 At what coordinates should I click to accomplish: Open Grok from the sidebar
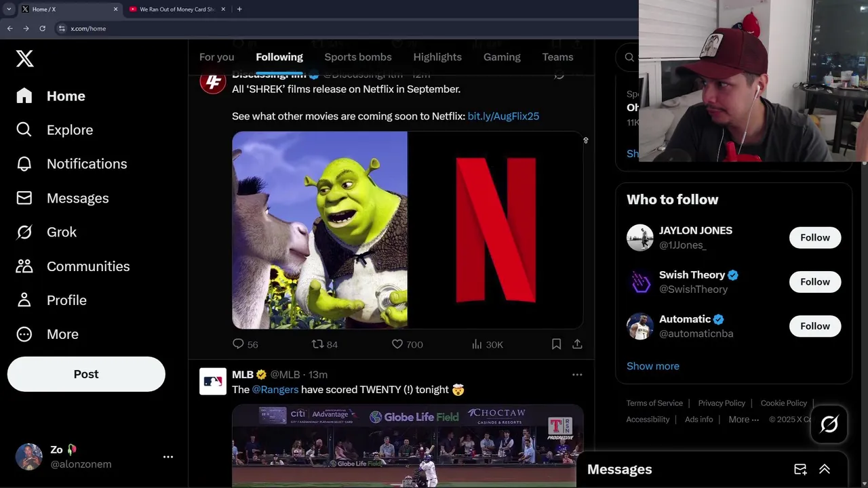(x=46, y=232)
